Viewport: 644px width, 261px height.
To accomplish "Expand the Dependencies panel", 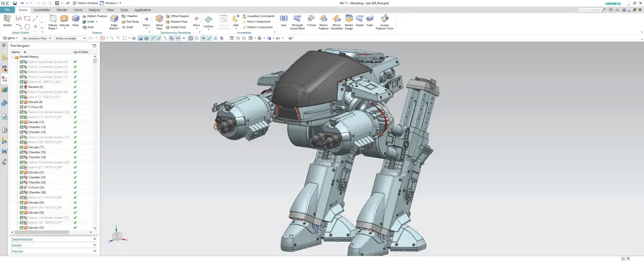I will (x=54, y=239).
